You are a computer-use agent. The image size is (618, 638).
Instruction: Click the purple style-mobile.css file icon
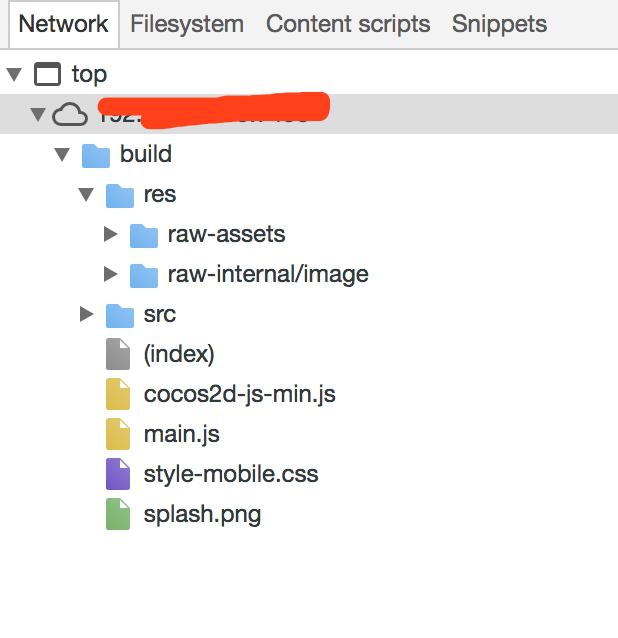pyautogui.click(x=118, y=475)
